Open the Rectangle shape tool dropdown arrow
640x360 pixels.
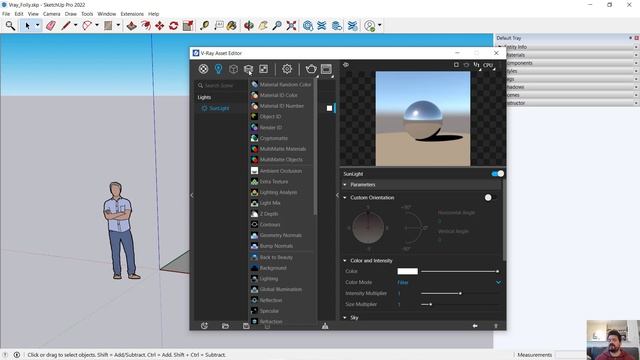tap(118, 26)
